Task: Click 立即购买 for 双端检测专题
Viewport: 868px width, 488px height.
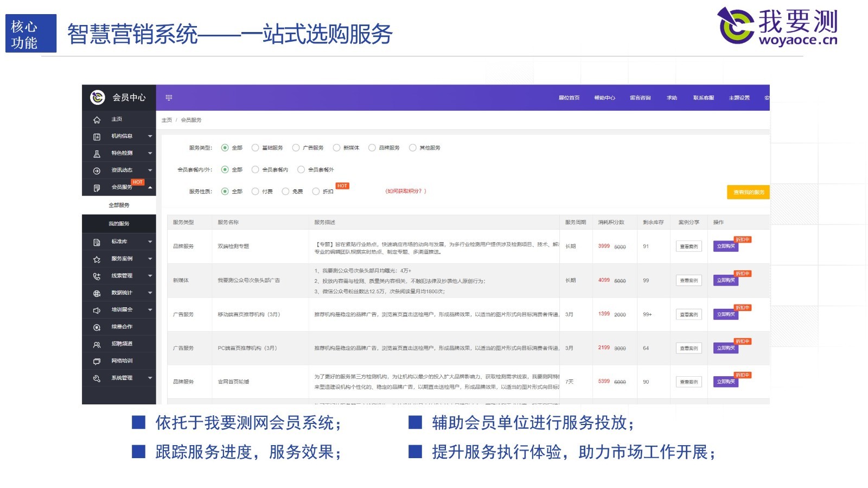Action: click(x=726, y=246)
